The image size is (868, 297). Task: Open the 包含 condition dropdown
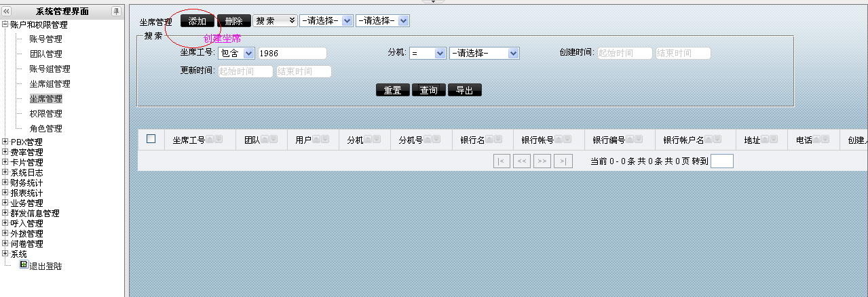coord(236,53)
